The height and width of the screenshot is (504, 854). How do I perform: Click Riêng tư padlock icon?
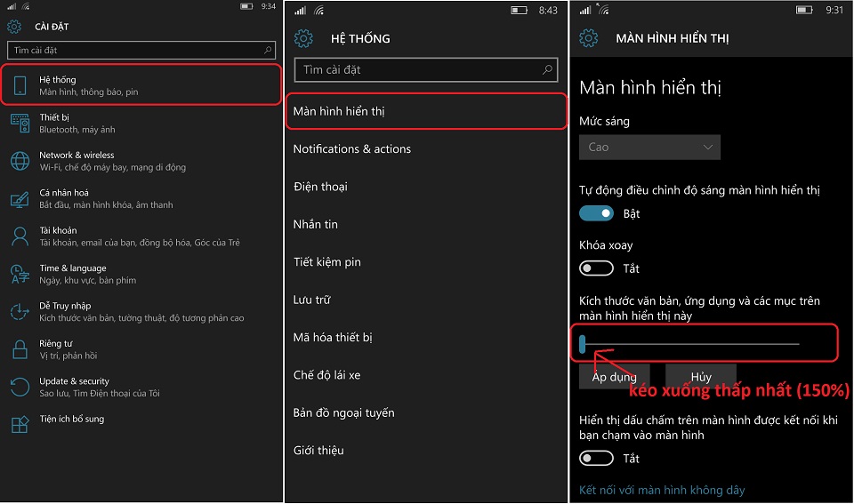pyautogui.click(x=20, y=349)
